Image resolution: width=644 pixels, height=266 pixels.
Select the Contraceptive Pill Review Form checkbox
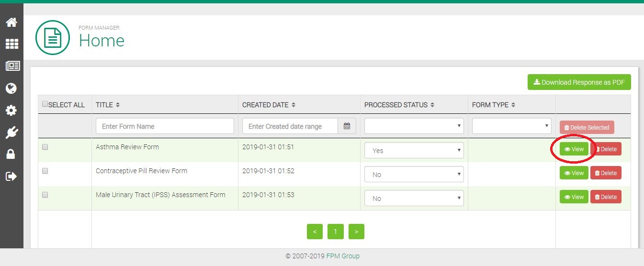[45, 171]
